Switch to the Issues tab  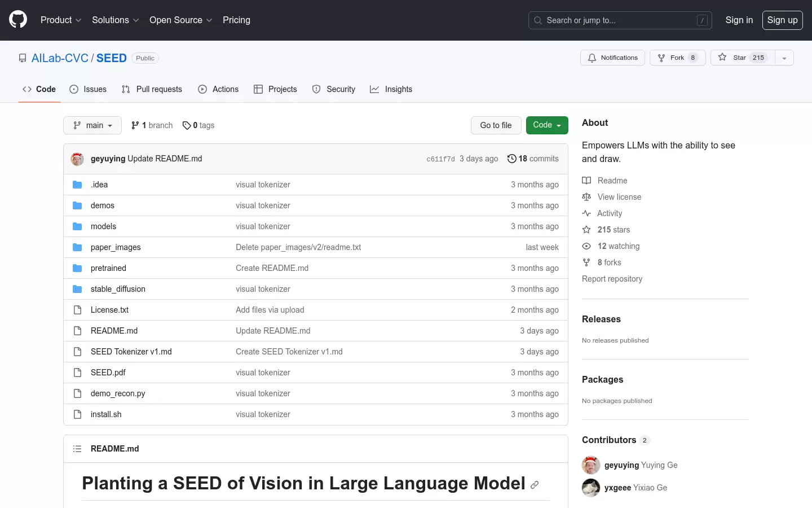(x=88, y=89)
